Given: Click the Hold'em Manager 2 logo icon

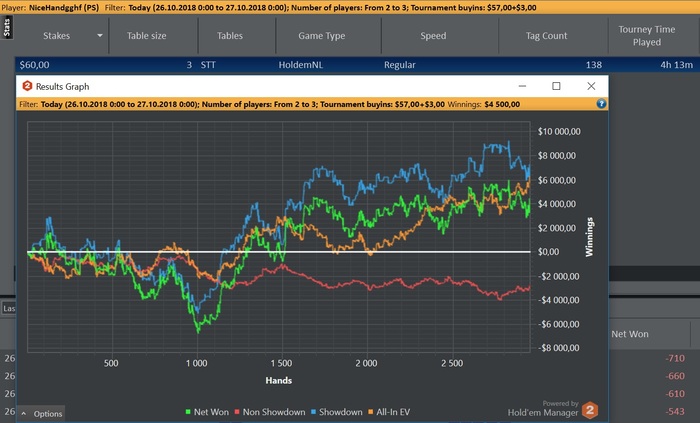Looking at the screenshot, I should click(590, 411).
